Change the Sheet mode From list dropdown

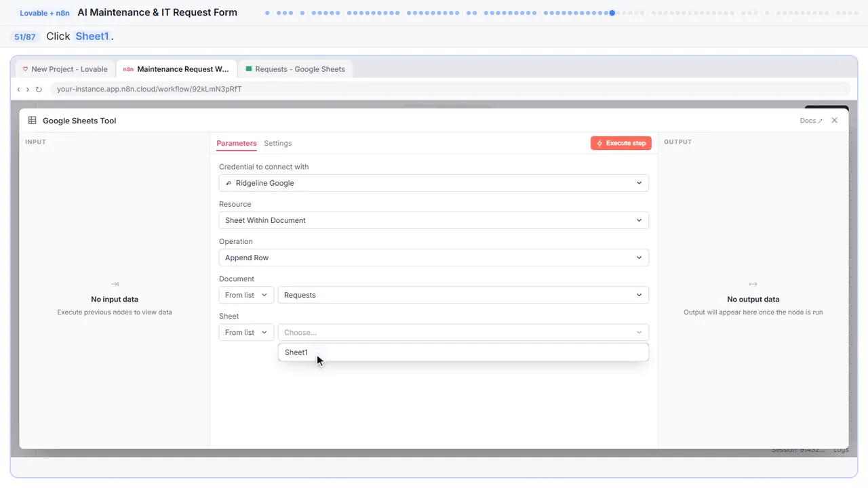tap(247, 332)
